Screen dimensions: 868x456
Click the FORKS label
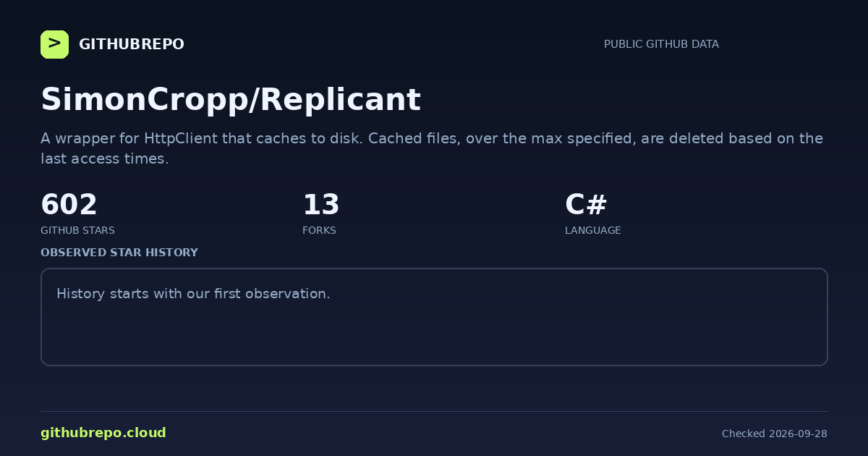coord(319,230)
